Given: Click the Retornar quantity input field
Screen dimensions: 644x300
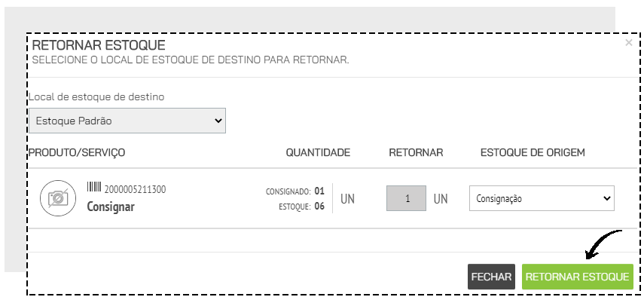Looking at the screenshot, I should 406,198.
